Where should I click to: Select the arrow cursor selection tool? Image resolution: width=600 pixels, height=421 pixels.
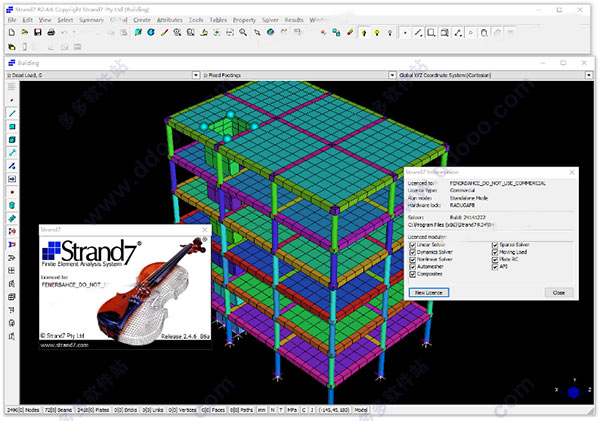(x=257, y=33)
